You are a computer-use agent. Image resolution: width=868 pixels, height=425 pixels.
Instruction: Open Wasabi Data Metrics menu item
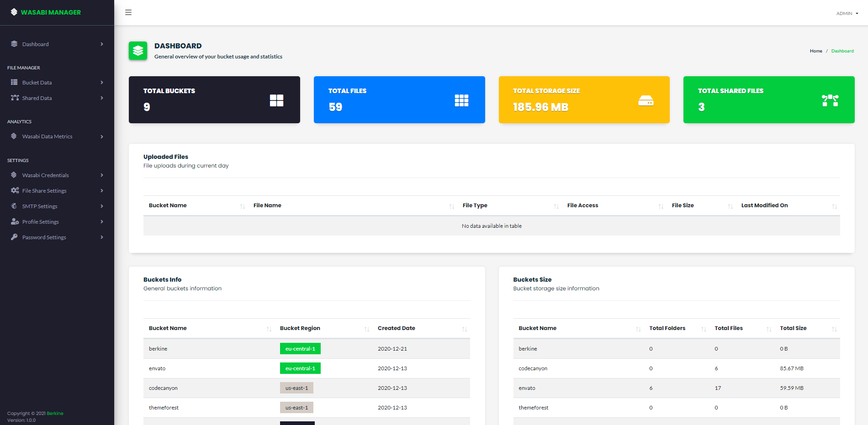[x=47, y=136]
